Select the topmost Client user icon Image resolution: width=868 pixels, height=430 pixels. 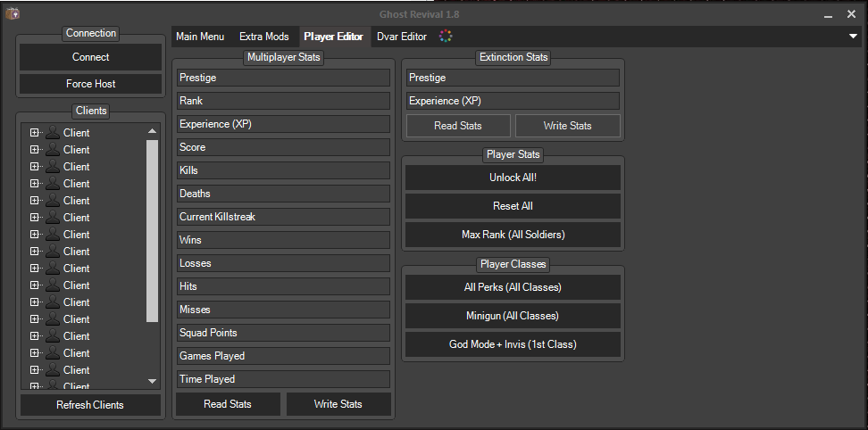point(54,133)
